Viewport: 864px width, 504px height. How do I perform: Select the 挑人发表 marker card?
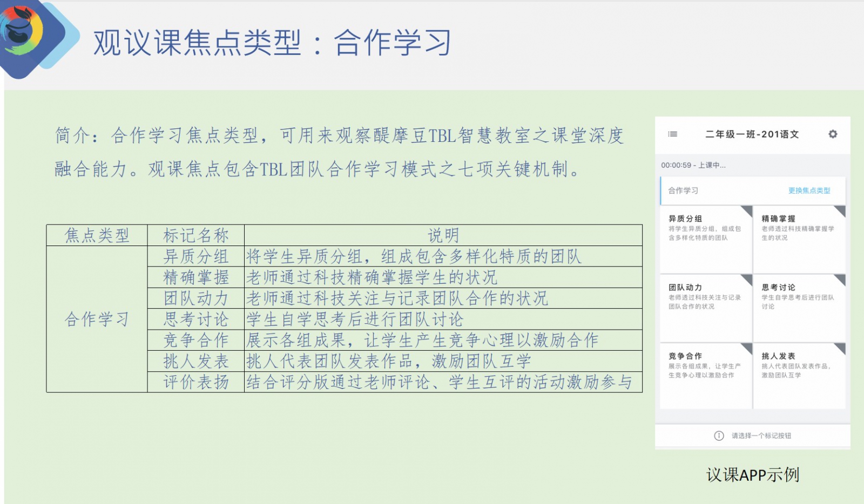pyautogui.click(x=799, y=376)
